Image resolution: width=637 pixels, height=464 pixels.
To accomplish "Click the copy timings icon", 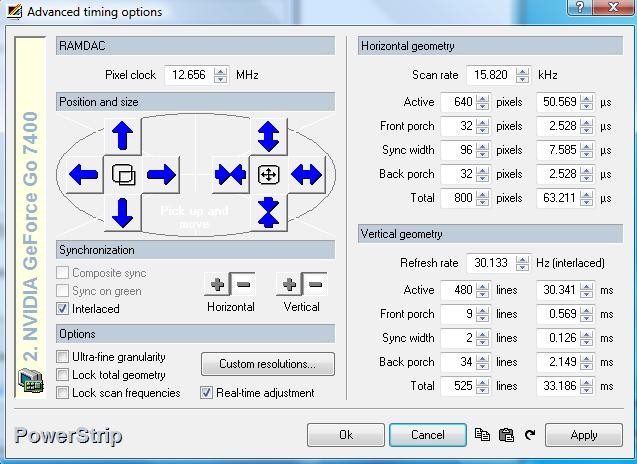I will coord(483,435).
